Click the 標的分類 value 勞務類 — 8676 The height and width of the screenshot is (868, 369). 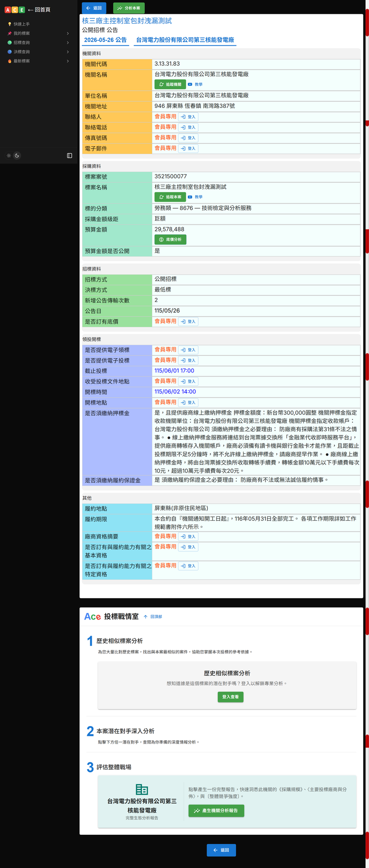203,208
